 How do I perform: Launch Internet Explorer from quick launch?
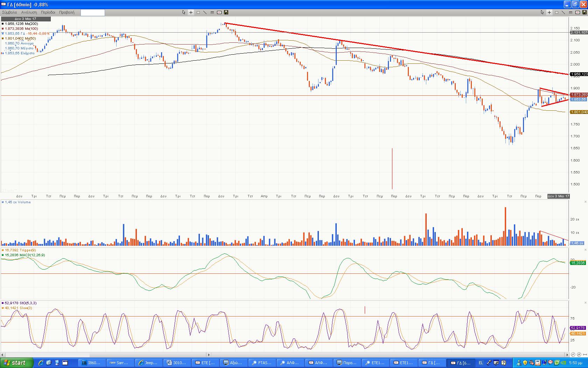41,363
